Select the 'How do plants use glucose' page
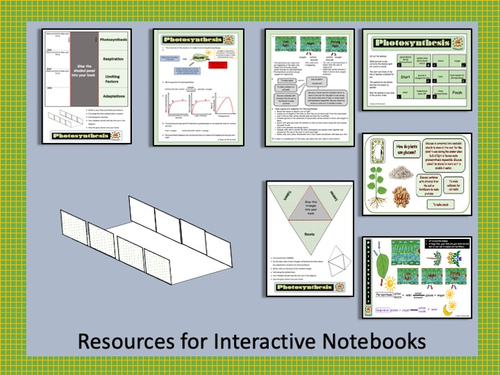Image resolution: width=500 pixels, height=375 pixels. tap(417, 174)
